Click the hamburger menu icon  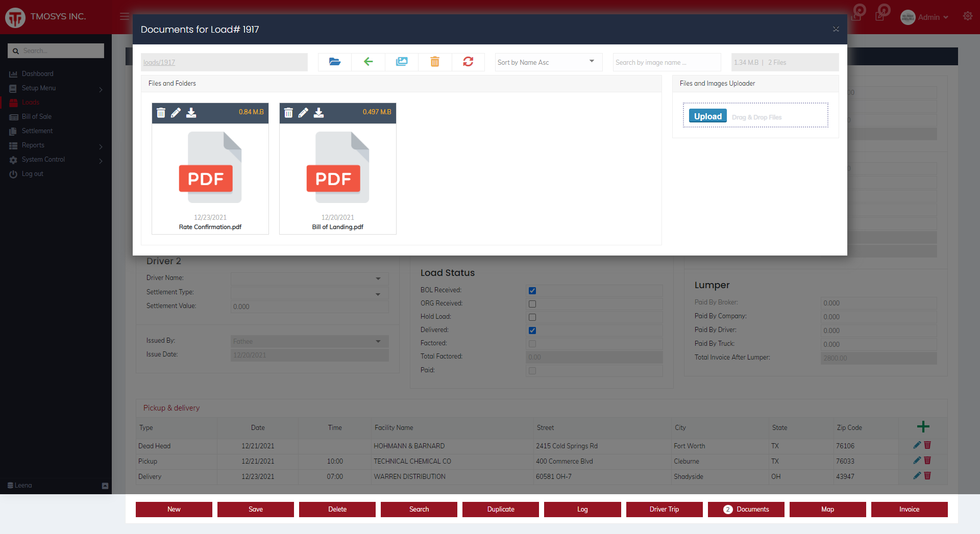pyautogui.click(x=125, y=16)
